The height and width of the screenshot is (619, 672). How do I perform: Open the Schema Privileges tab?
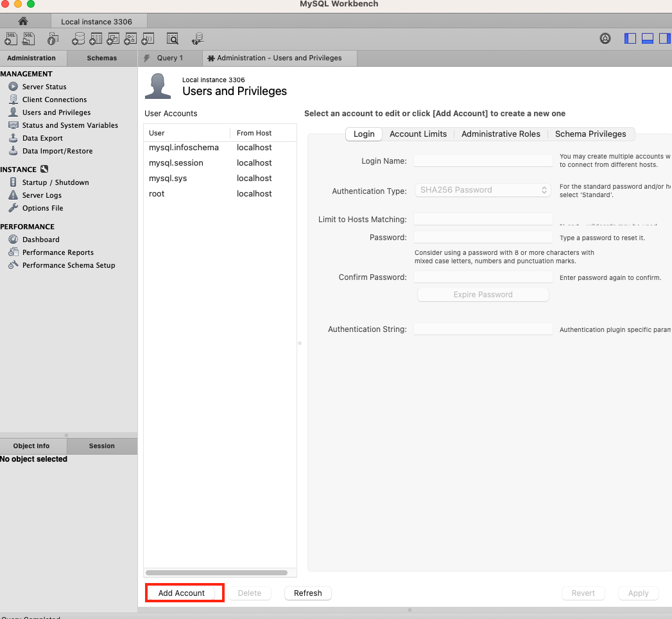tap(590, 134)
